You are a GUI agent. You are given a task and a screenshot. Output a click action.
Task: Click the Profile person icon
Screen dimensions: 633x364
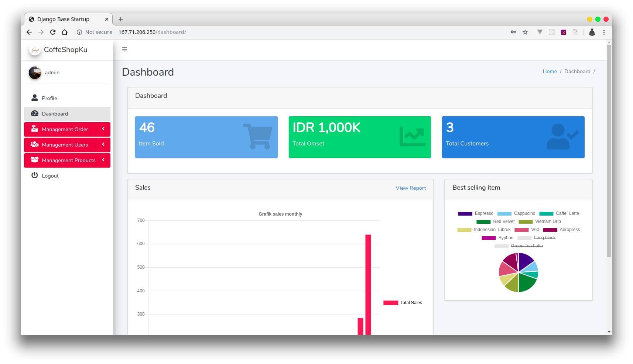coord(35,97)
